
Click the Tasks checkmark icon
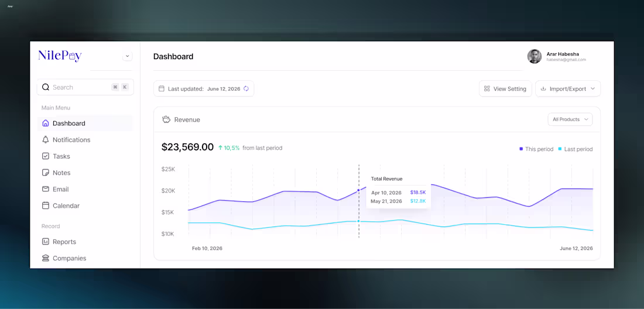coord(46,156)
